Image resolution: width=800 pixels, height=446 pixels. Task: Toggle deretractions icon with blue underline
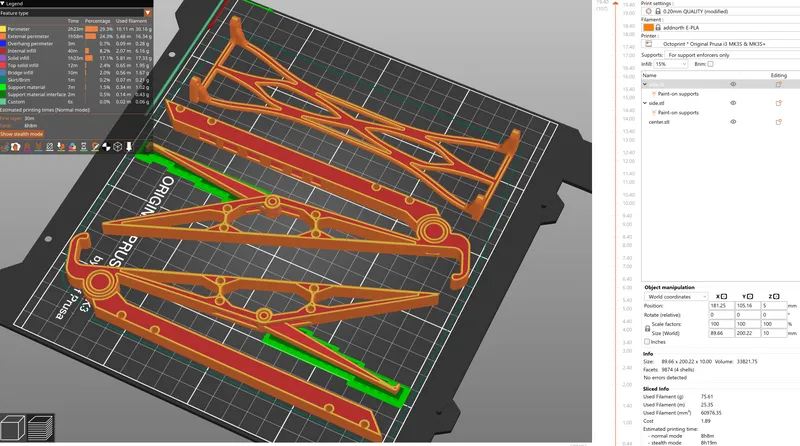(x=38, y=147)
